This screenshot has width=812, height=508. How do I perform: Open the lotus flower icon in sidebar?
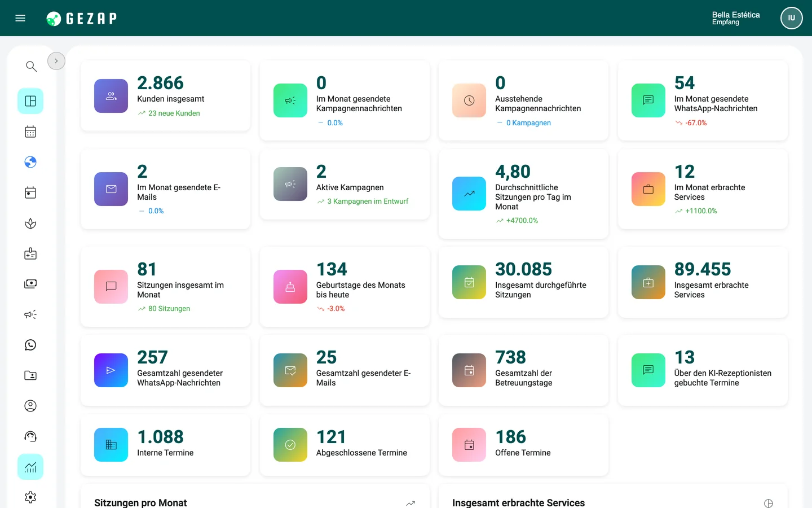pos(30,224)
